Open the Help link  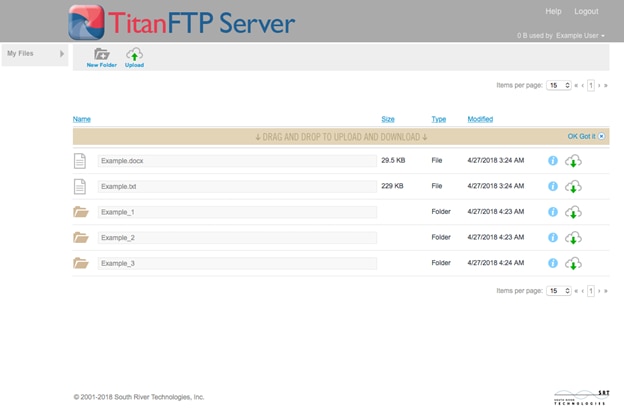click(553, 12)
